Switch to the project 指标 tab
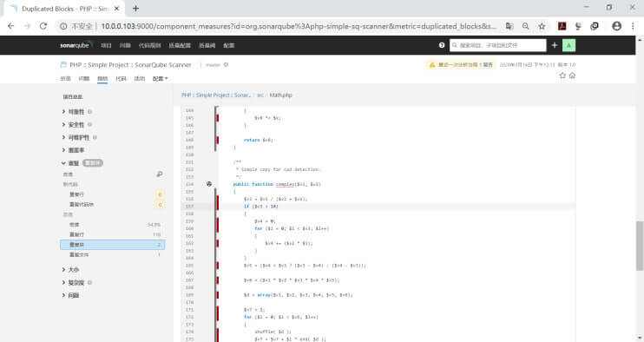The width and height of the screenshot is (644, 342). tap(102, 78)
